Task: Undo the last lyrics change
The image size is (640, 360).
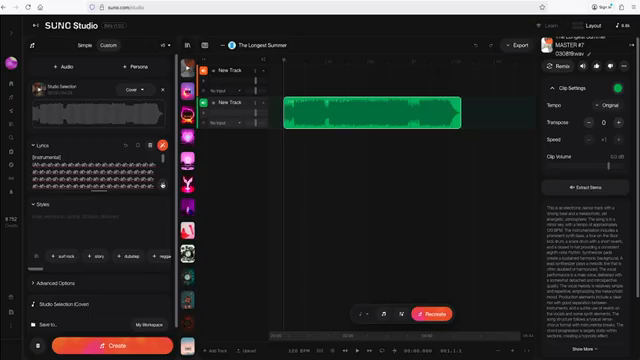Action: [x=126, y=145]
